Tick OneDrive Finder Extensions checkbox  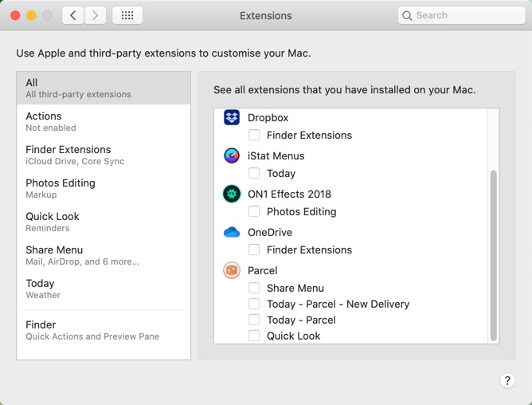pos(254,250)
